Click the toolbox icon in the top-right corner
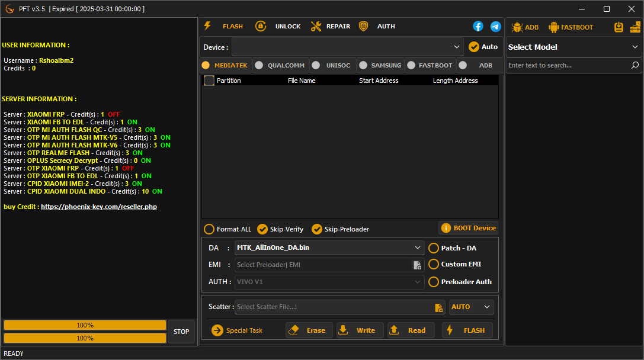644x360 pixels. (635, 27)
